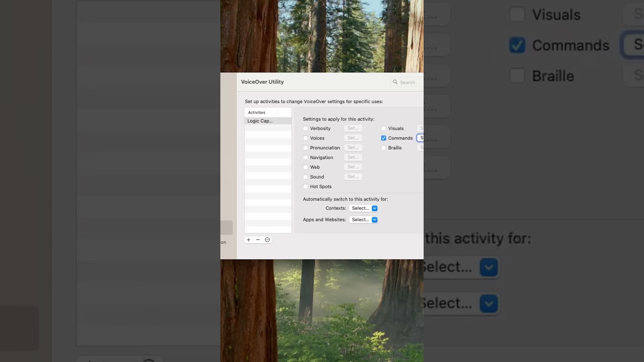Check the Pronunciation setting
644x362 pixels.
305,147
